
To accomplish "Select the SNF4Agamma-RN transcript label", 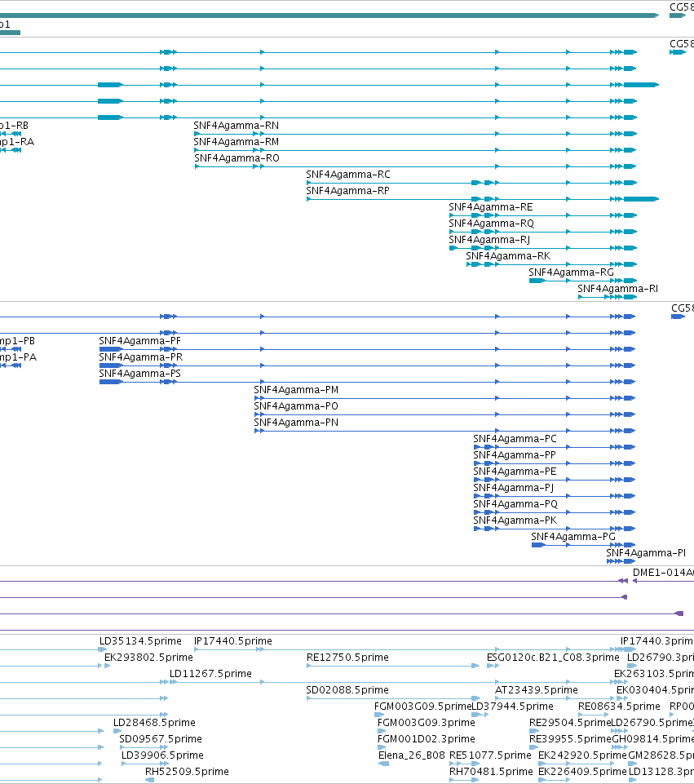I will (x=236, y=126).
